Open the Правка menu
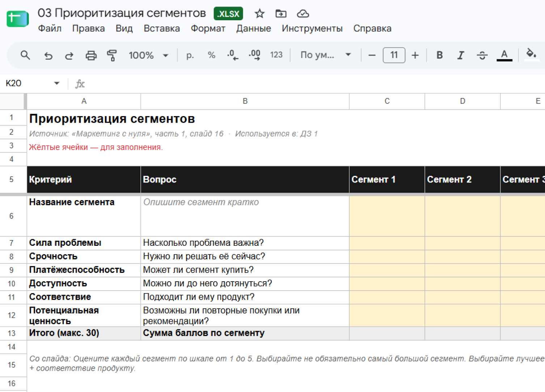 click(88, 29)
